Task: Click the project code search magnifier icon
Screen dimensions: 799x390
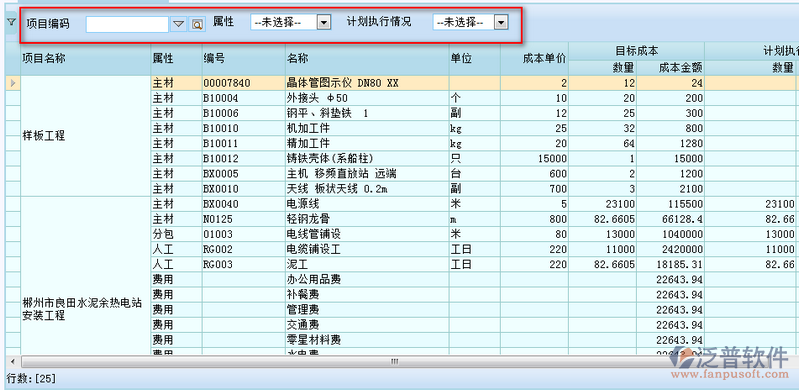Action: (x=197, y=24)
